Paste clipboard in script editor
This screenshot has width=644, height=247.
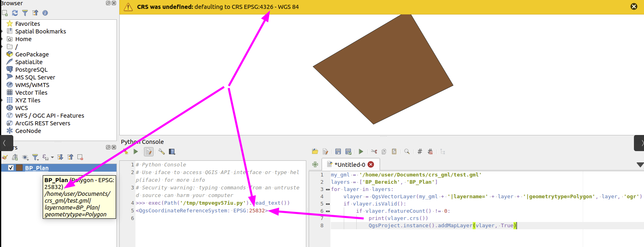(x=394, y=152)
